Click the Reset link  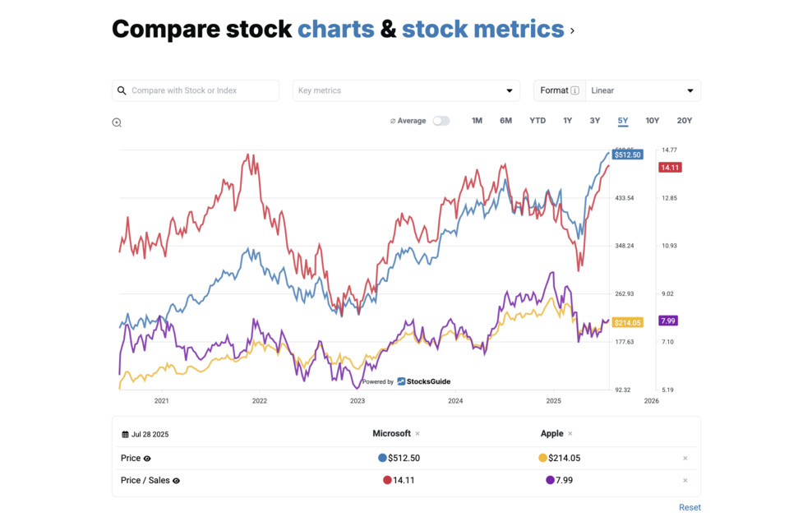(690, 507)
